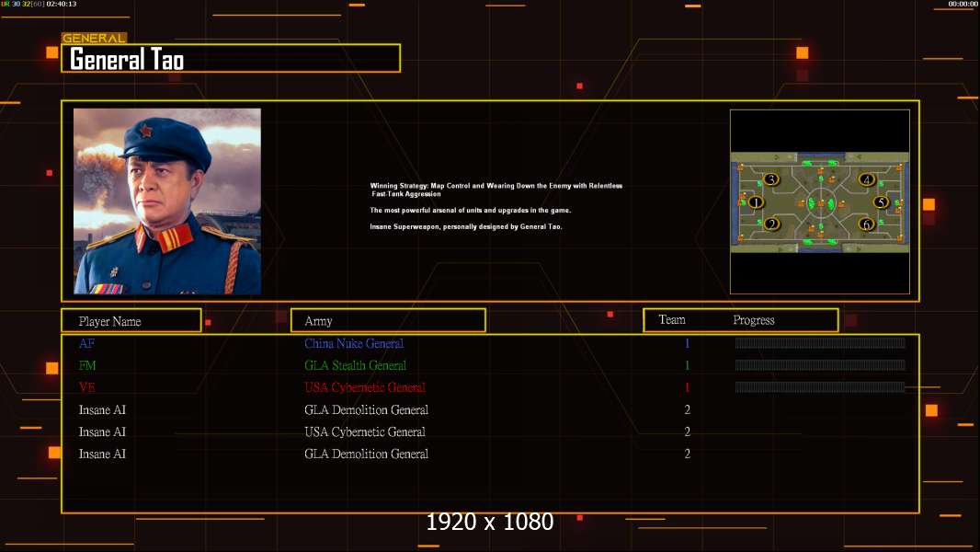Click AF's loading progress bar
Screen dimensions: 980x552
(x=820, y=342)
